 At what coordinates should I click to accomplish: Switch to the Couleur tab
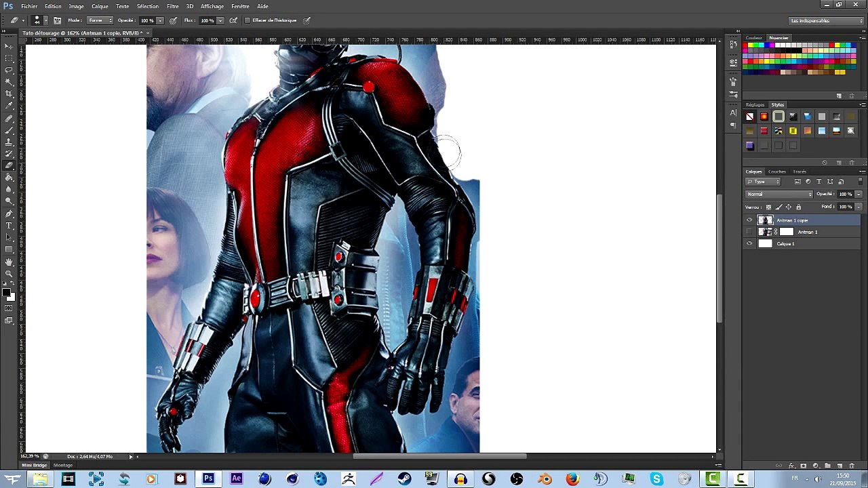(754, 38)
